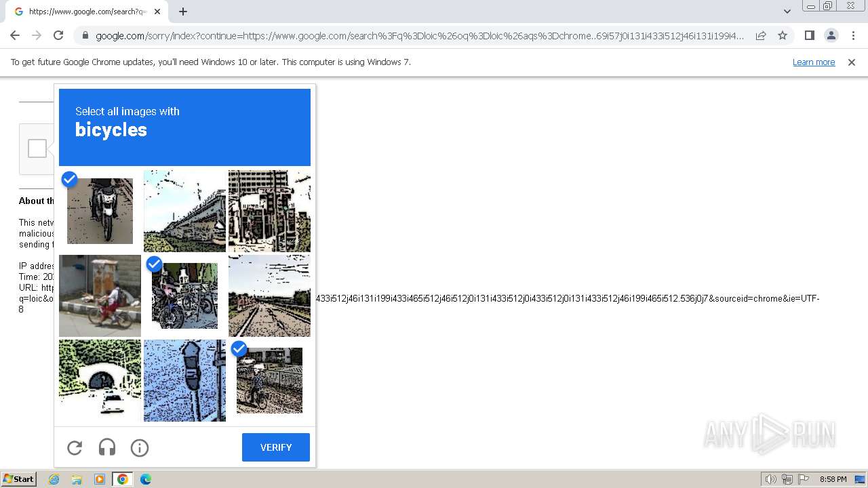This screenshot has height=488, width=868.
Task: Share this page from the address bar
Action: (761, 35)
